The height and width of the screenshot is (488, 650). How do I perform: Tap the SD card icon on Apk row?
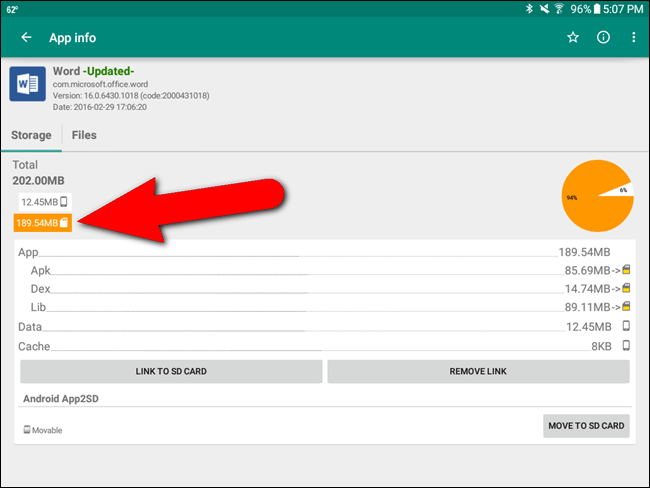[x=626, y=270]
